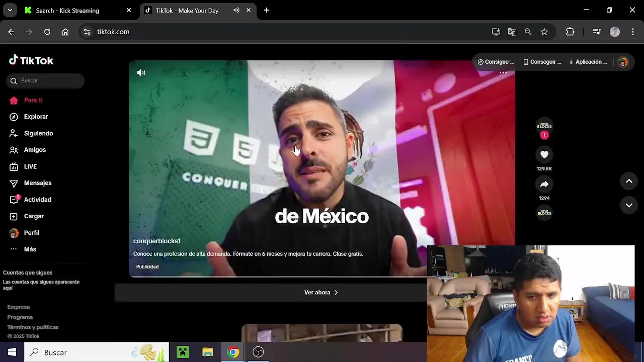644x362 pixels.
Task: Share the video with the arrow icon
Action: click(544, 184)
